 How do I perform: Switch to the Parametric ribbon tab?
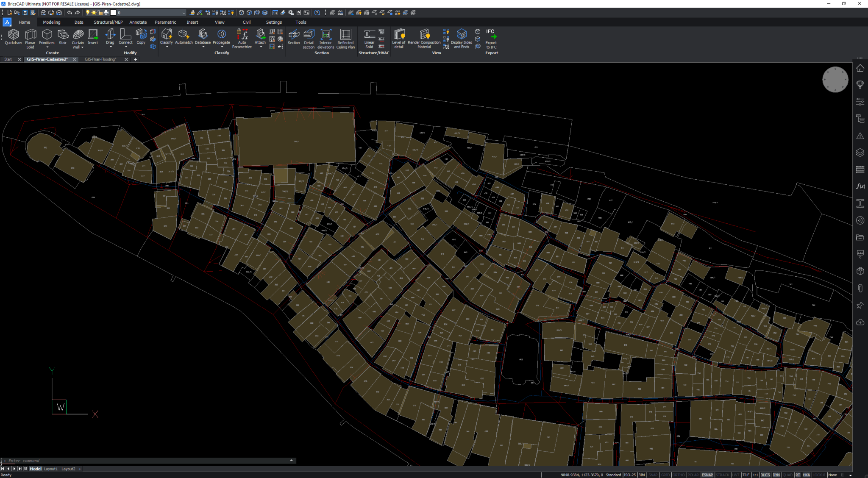click(165, 22)
